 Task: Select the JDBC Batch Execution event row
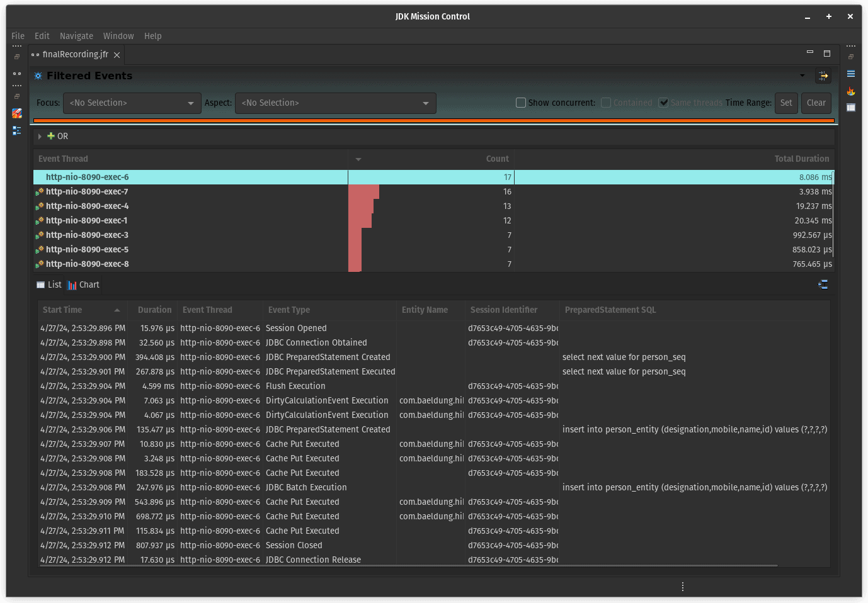click(x=433, y=487)
